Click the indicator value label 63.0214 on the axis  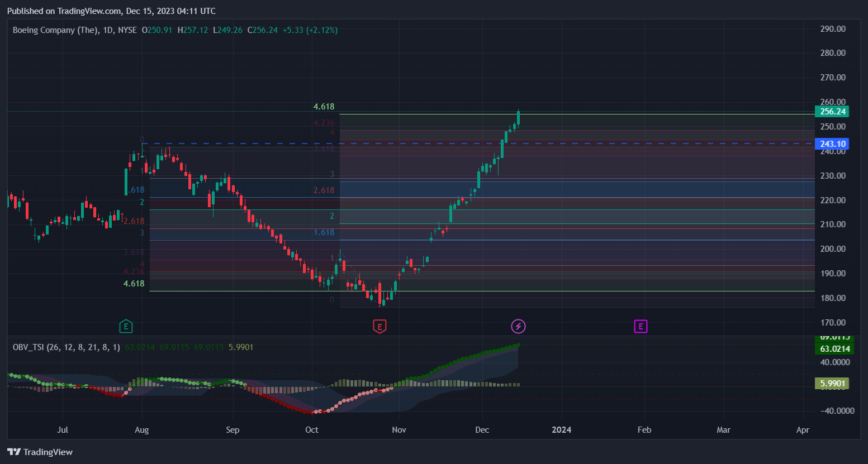[834, 349]
